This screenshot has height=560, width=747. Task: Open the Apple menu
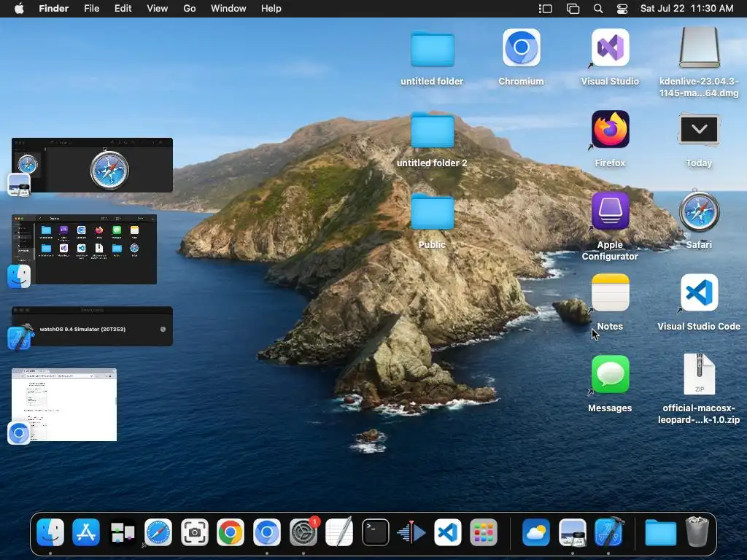click(x=19, y=9)
